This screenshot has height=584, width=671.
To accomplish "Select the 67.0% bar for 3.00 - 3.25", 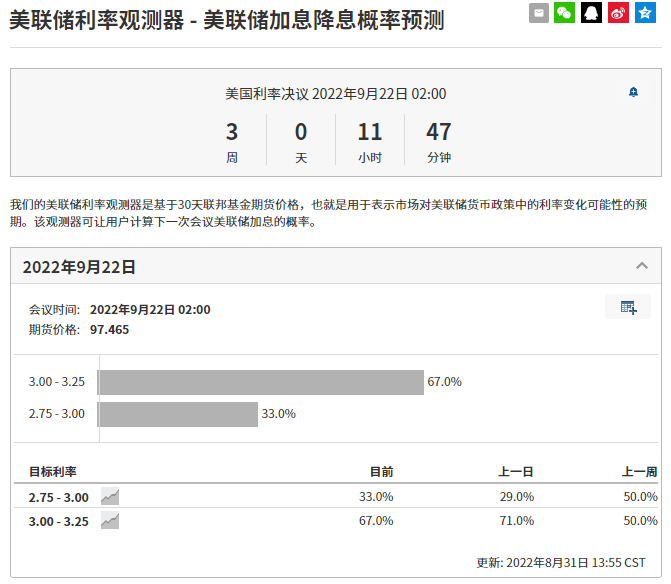I will (x=261, y=382).
